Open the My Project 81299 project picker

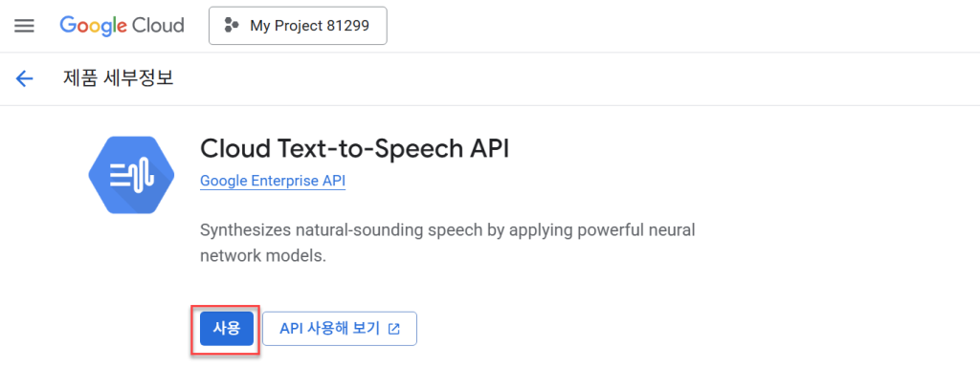click(298, 26)
